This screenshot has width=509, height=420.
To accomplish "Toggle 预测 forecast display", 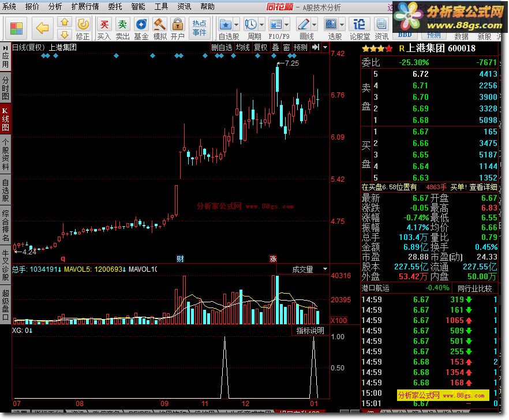I will (x=300, y=47).
